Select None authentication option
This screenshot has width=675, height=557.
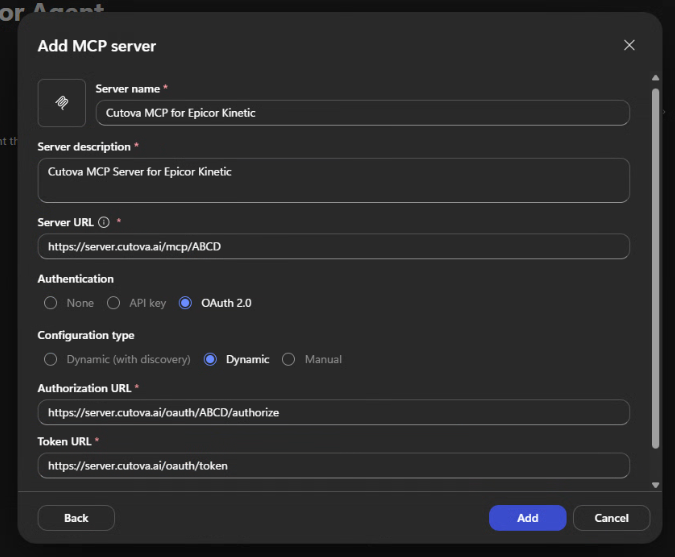50,303
